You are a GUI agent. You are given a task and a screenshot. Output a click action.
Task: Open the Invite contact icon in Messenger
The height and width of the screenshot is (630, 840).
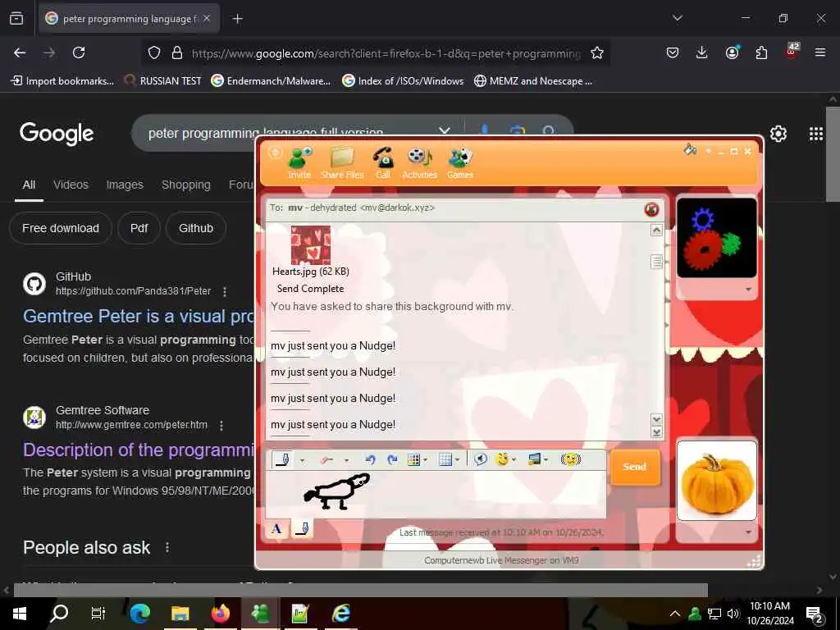(x=299, y=162)
